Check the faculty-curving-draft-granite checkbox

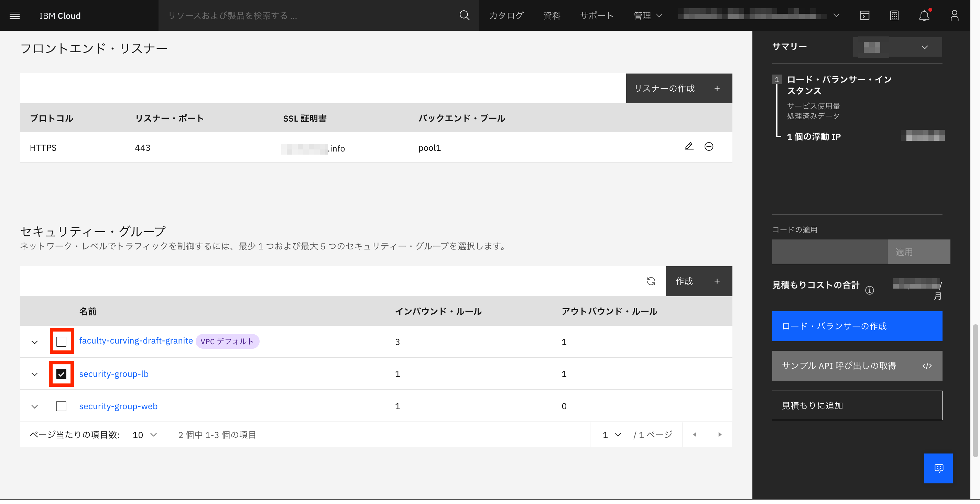pyautogui.click(x=61, y=341)
